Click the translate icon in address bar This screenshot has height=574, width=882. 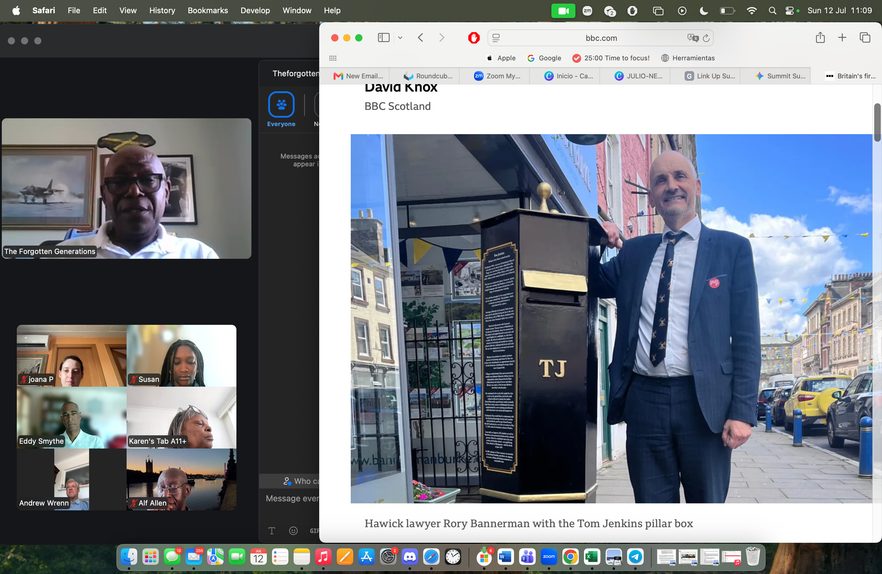pos(692,38)
